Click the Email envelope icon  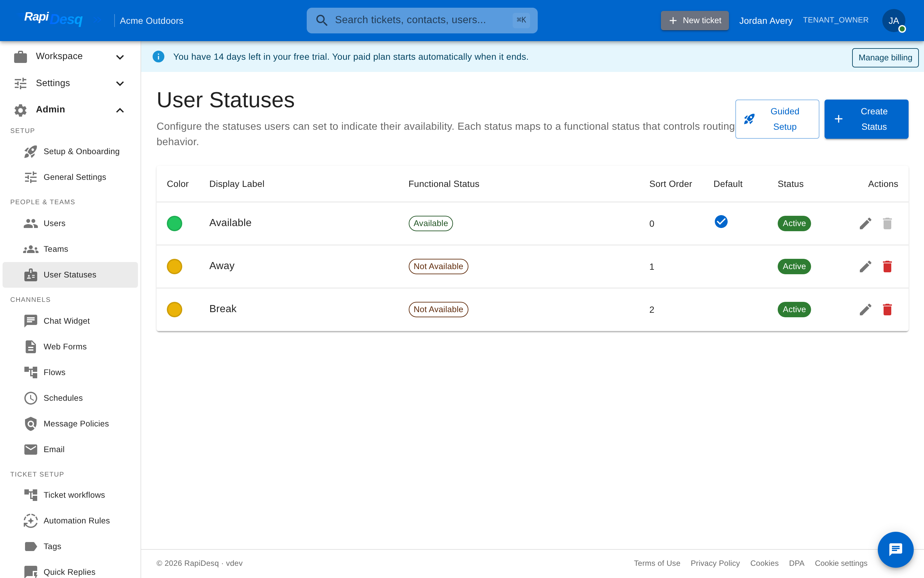[x=30, y=450]
